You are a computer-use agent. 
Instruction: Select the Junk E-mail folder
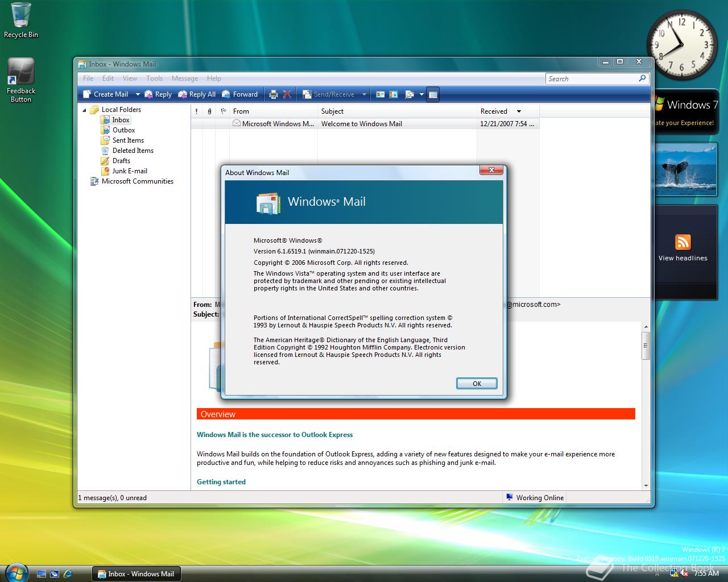pos(130,171)
